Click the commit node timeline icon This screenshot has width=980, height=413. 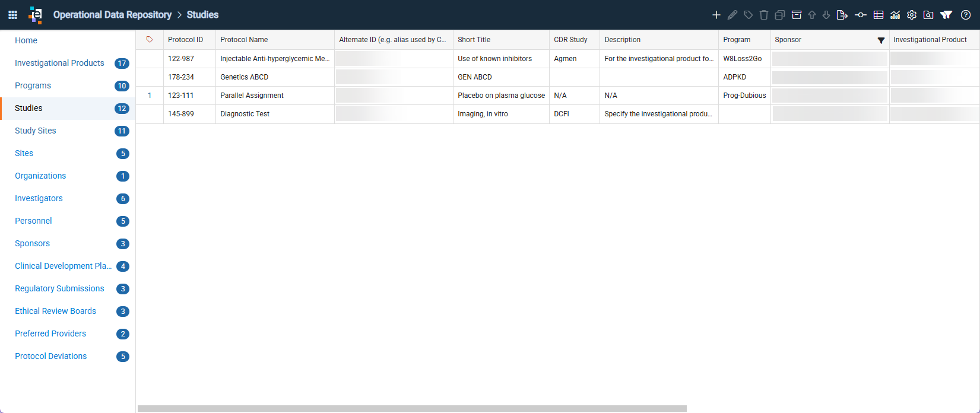pos(861,15)
